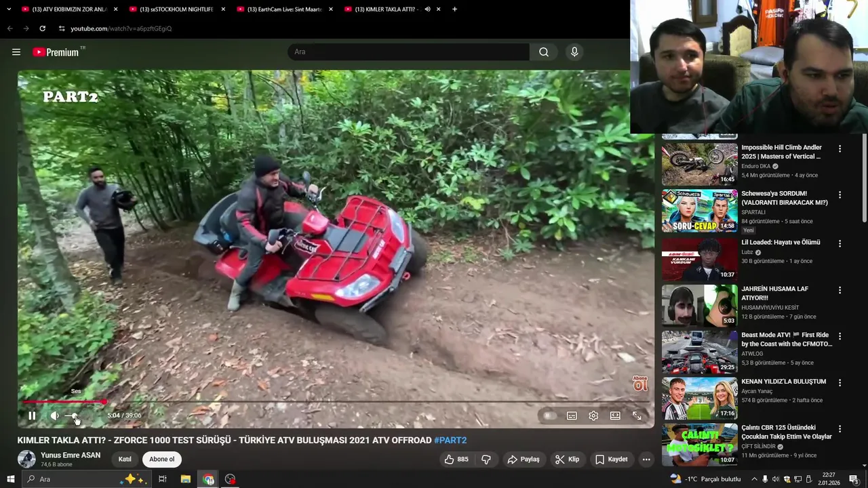Open options menu for Schewesa'ya SORDUM video
The width and height of the screenshot is (868, 488).
click(840, 195)
